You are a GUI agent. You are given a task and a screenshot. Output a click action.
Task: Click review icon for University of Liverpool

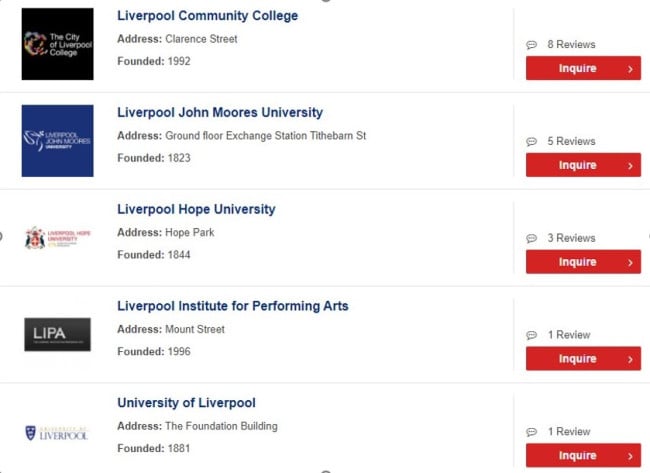(531, 432)
